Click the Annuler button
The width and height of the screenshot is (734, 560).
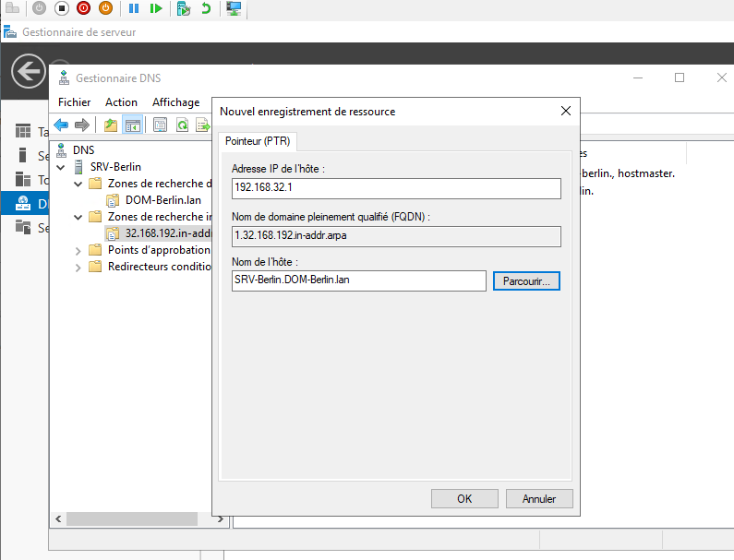[x=539, y=498]
